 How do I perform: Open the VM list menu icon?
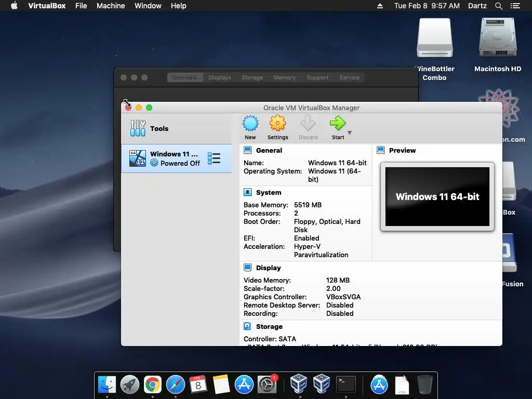tap(214, 158)
